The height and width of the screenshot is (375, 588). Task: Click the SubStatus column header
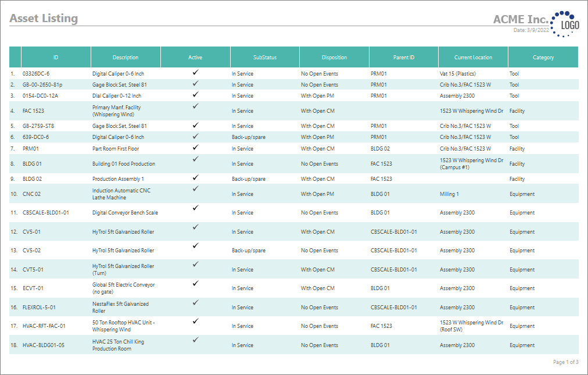265,58
